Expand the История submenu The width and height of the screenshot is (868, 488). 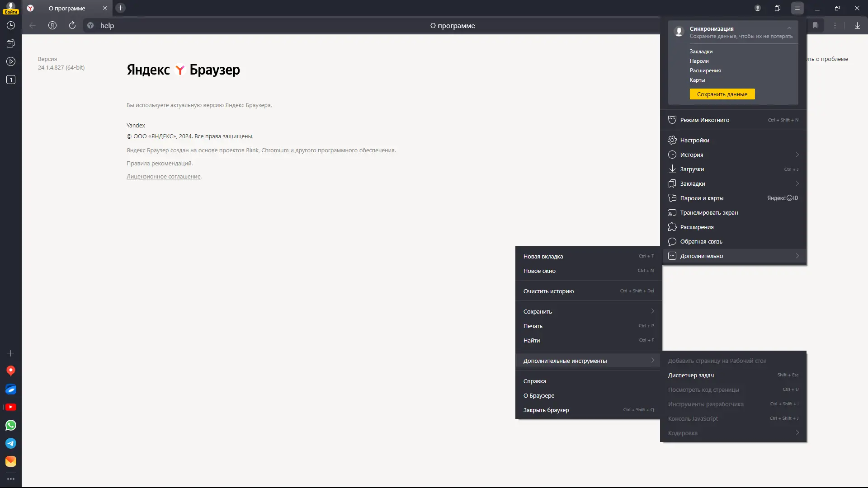pos(797,155)
